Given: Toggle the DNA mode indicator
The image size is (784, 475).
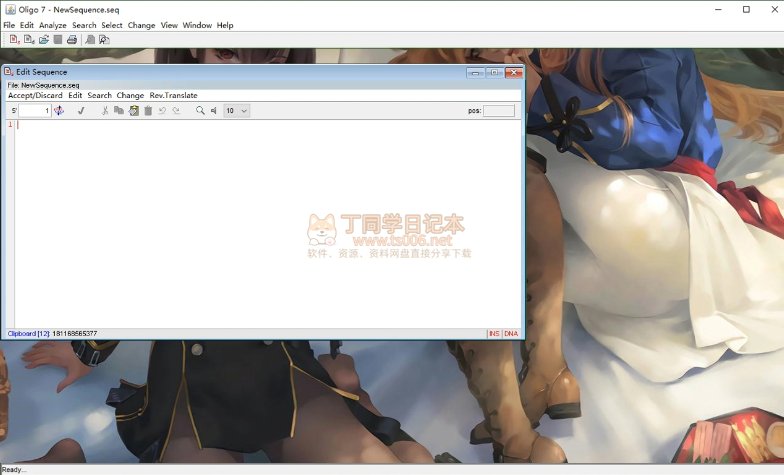Looking at the screenshot, I should click(511, 334).
